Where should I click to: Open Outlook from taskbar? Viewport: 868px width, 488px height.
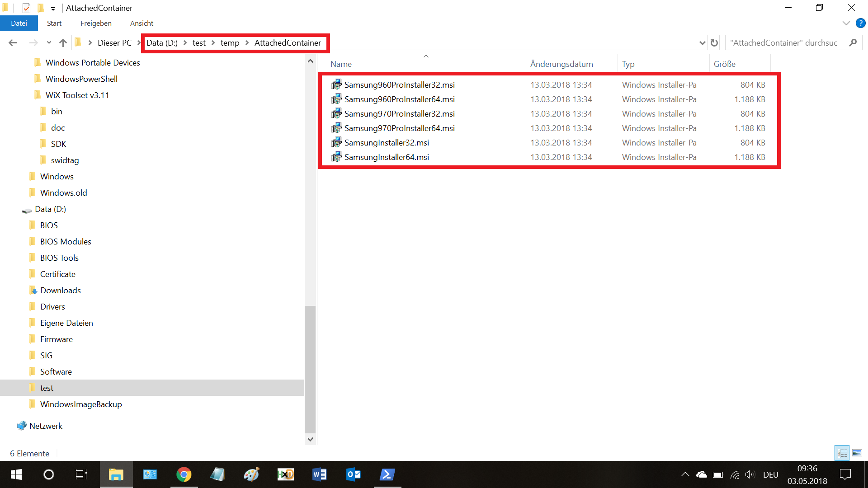[353, 474]
